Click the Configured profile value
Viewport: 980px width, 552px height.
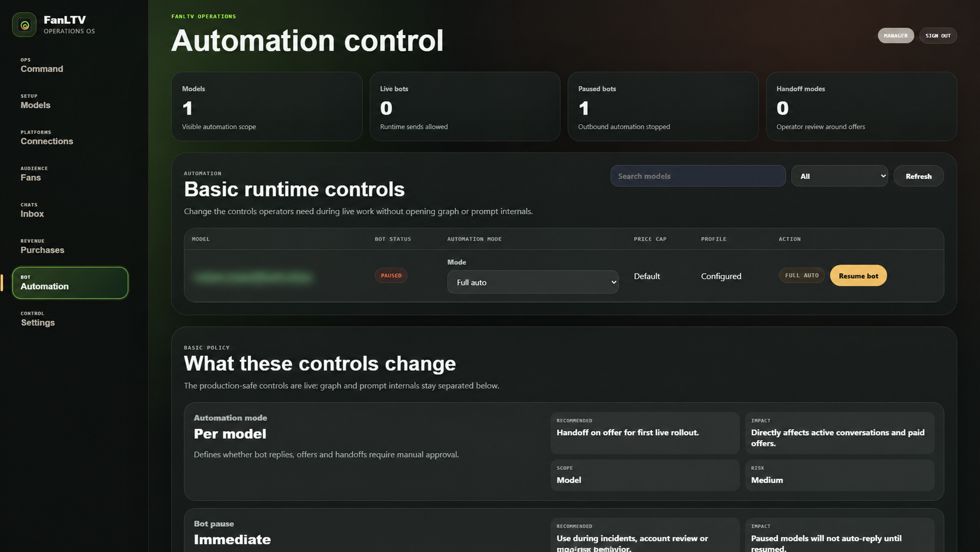tap(721, 276)
